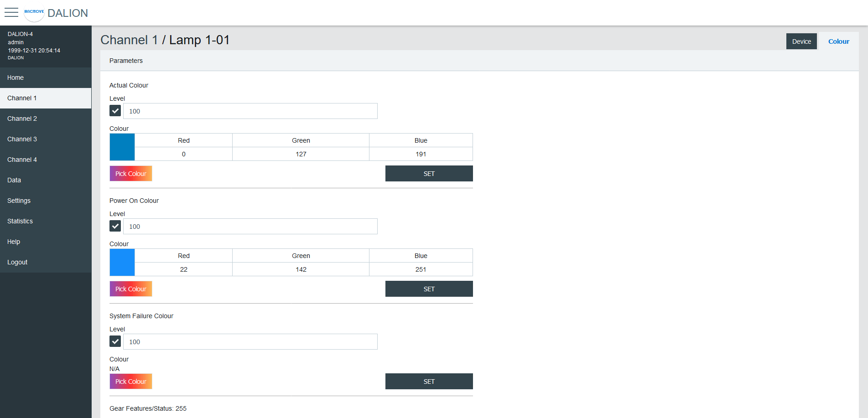Switch to the Device tab
Viewport: 868px width, 418px height.
point(801,41)
